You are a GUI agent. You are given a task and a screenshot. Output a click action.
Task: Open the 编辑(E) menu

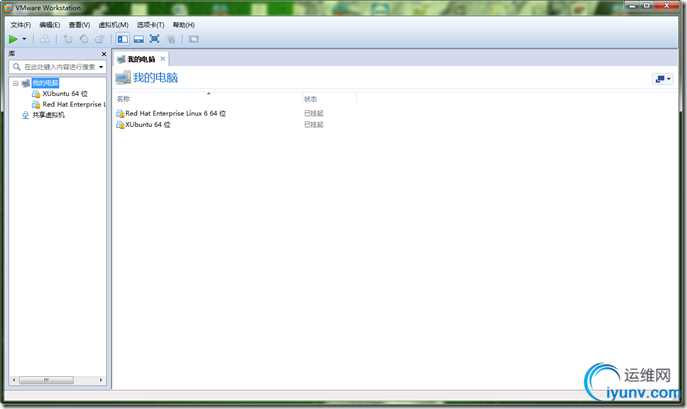(50, 25)
